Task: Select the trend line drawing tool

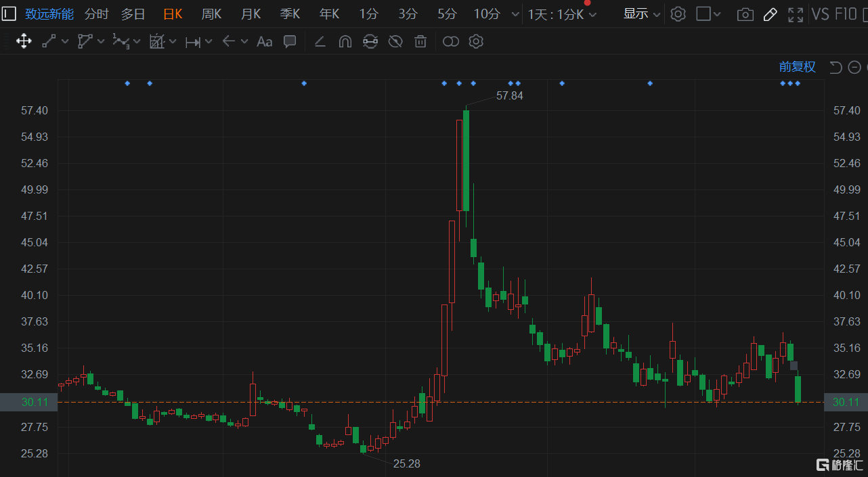Action: (49, 42)
